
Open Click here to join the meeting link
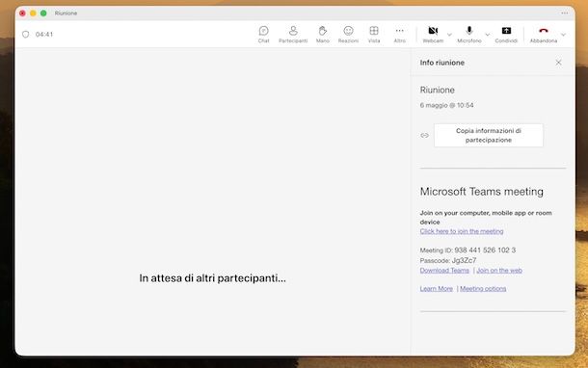[462, 231]
